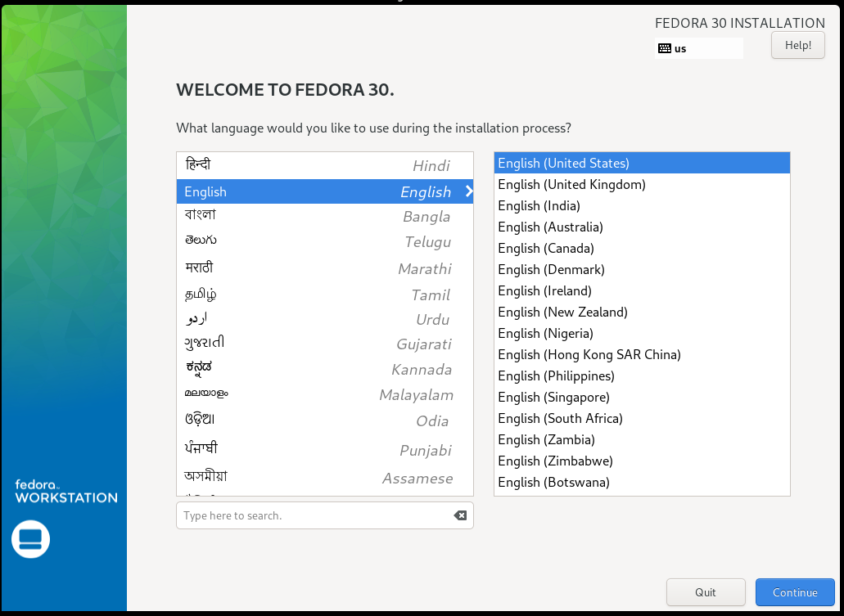This screenshot has width=844, height=616.
Task: Choose Tamil from the languages
Action: click(x=324, y=295)
